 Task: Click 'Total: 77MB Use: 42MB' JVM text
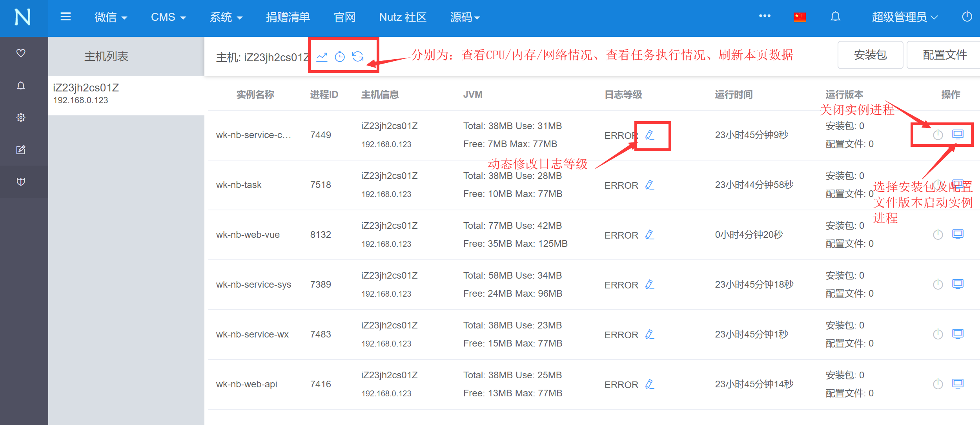click(512, 226)
